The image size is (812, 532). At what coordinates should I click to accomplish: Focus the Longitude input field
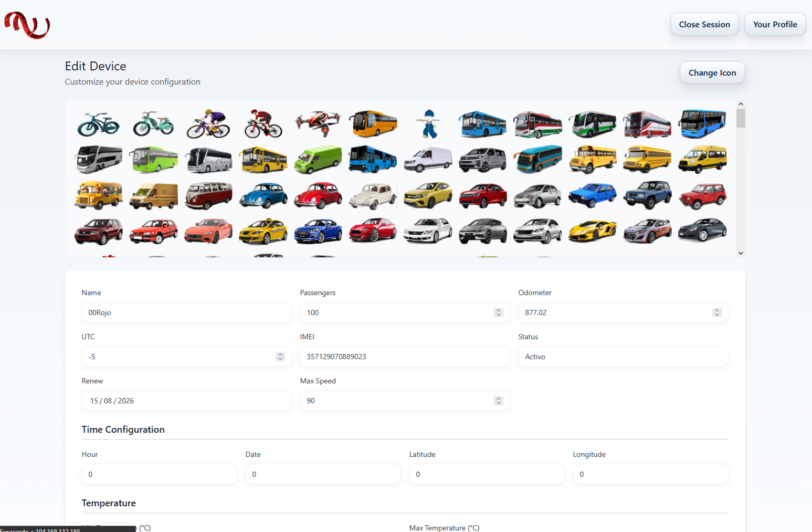pyautogui.click(x=650, y=474)
